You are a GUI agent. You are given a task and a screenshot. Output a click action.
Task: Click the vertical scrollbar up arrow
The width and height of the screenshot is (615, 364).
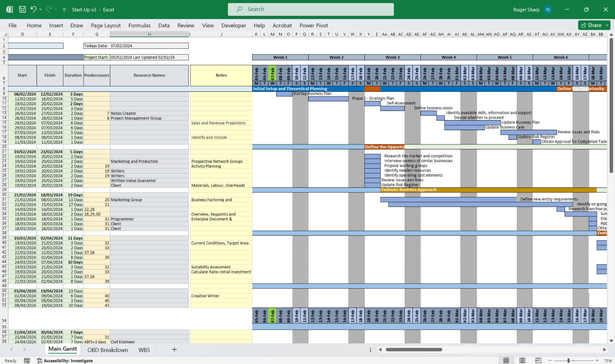coord(611,35)
